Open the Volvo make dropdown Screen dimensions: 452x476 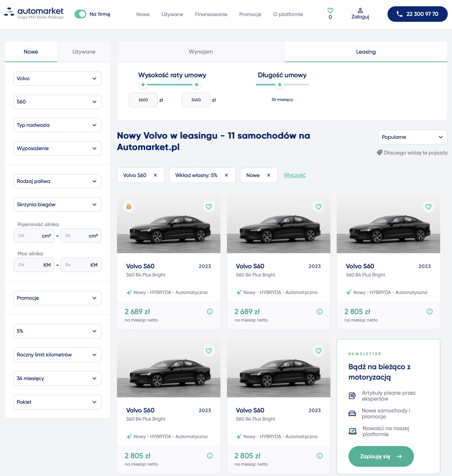tap(57, 78)
